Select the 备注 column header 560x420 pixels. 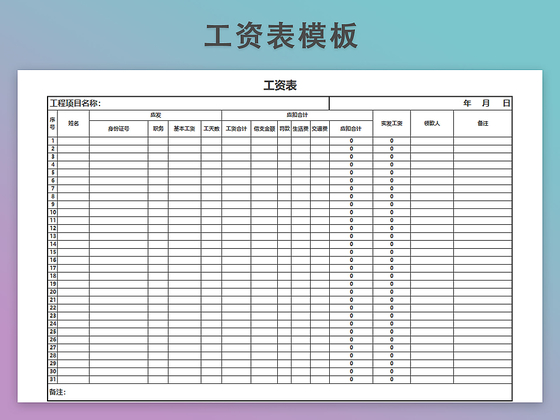coord(483,123)
